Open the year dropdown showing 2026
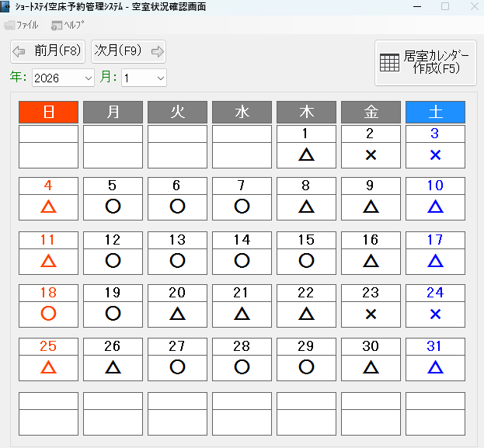 63,78
